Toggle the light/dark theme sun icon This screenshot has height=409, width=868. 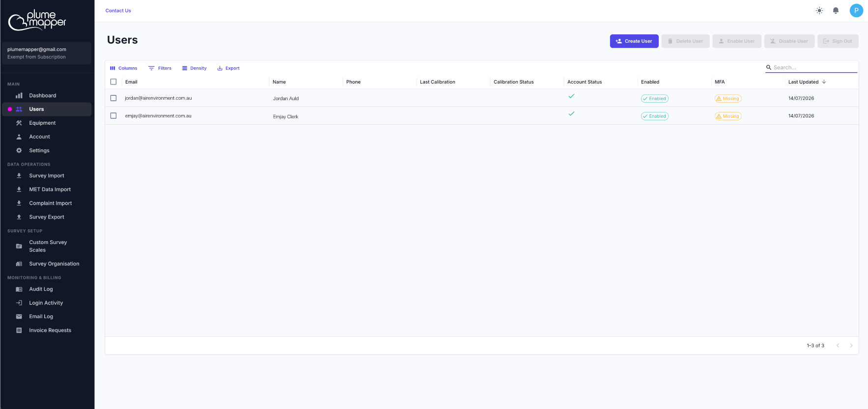pos(819,10)
